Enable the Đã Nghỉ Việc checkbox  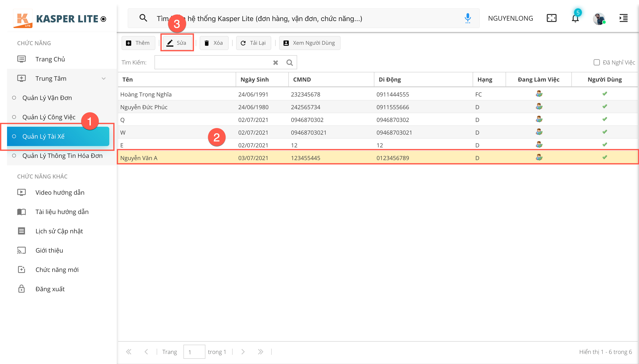click(x=596, y=62)
